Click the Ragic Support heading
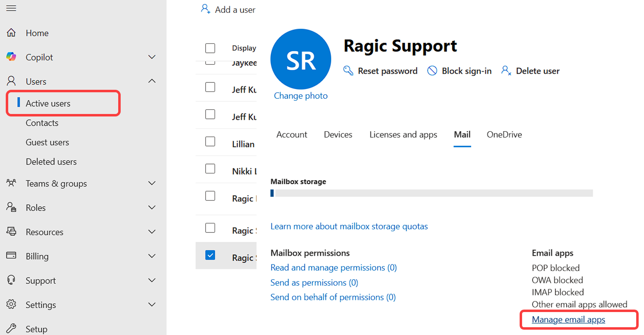Image resolution: width=644 pixels, height=335 pixels. [400, 46]
